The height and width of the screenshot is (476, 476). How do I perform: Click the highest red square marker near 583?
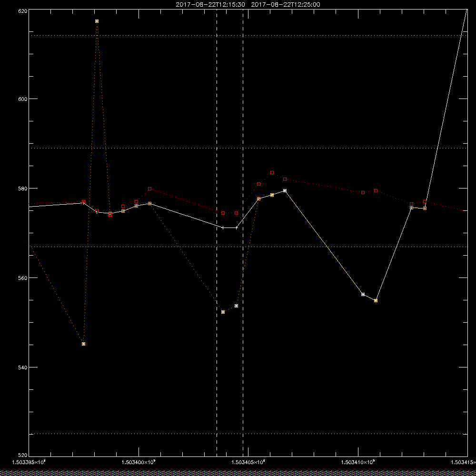coord(272,172)
